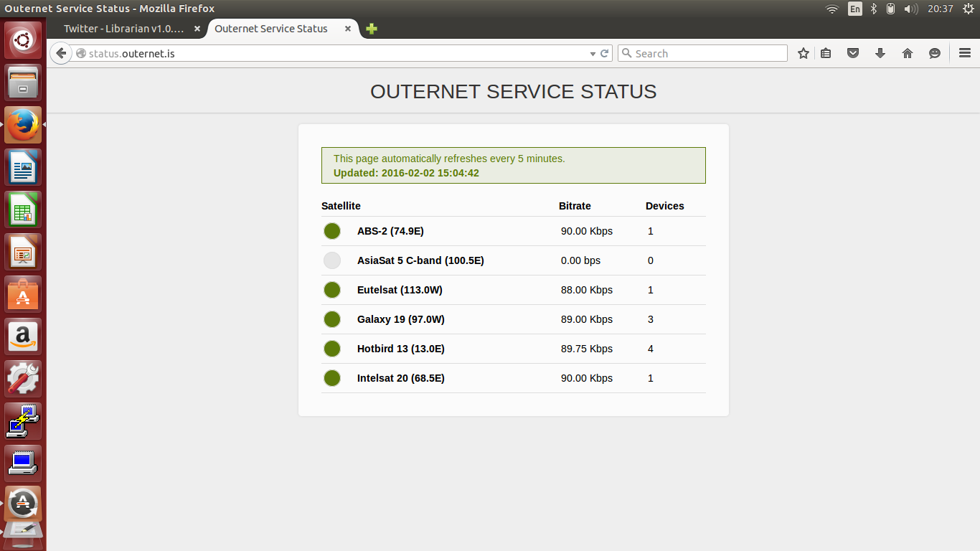Click the globe site identity icon
The width and height of the screenshot is (980, 551).
click(81, 53)
